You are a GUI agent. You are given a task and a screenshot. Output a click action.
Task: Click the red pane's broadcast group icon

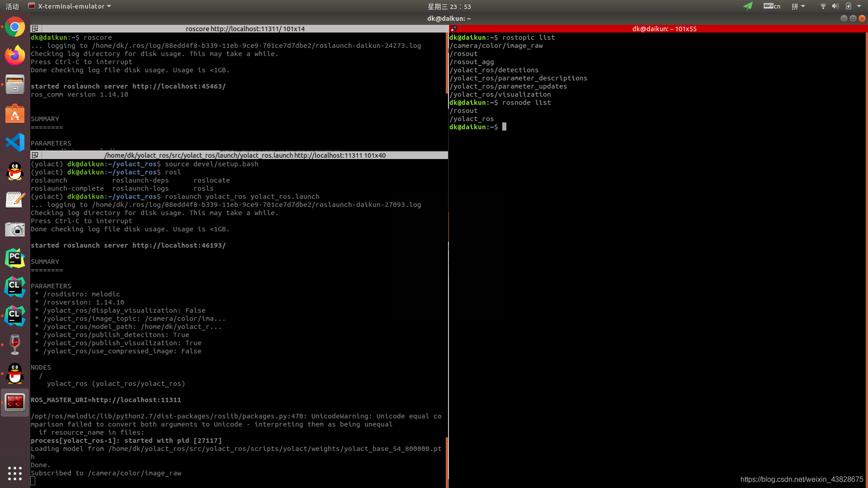point(453,28)
